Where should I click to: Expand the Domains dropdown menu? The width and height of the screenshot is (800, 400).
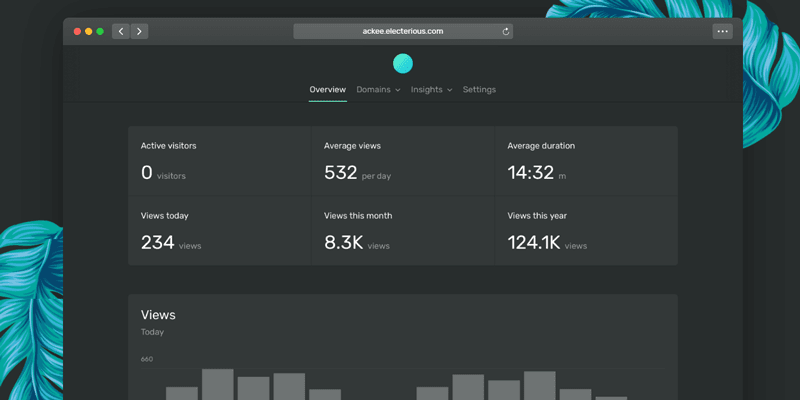(x=378, y=90)
